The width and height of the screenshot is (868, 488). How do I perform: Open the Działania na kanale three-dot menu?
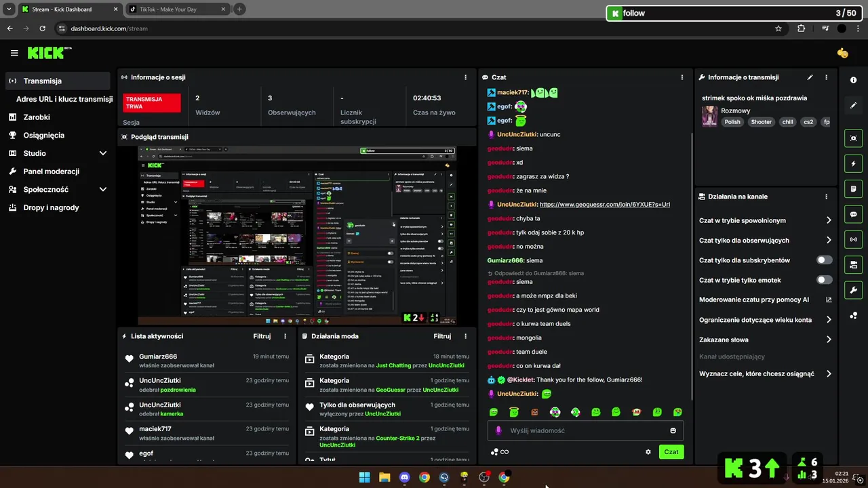point(826,197)
